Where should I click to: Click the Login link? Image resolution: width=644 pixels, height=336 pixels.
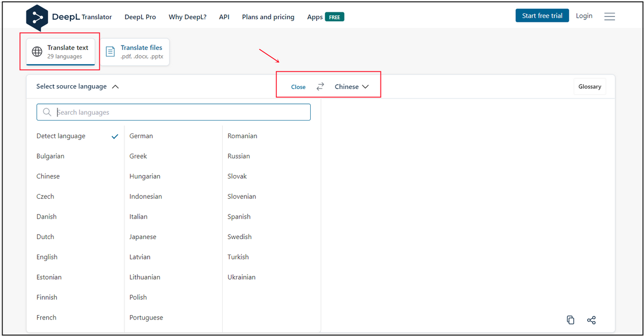point(584,16)
